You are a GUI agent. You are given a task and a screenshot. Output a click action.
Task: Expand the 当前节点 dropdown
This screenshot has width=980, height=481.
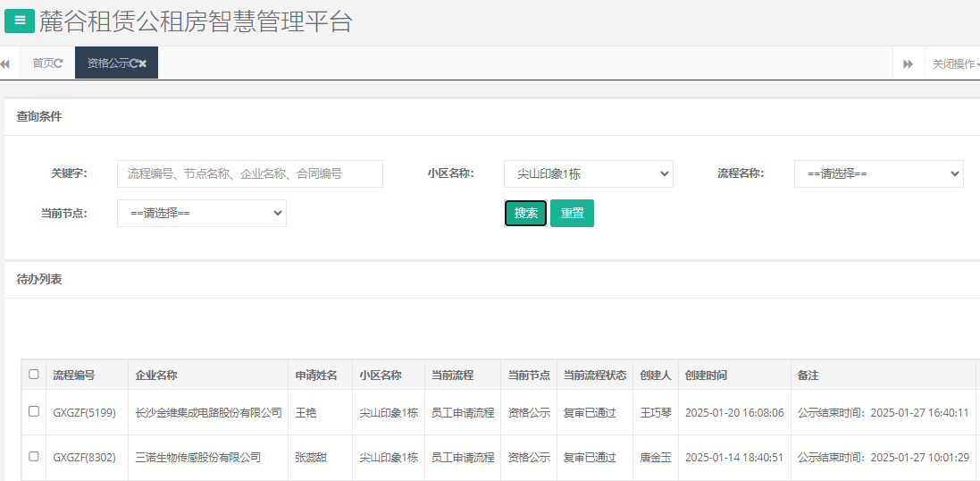point(201,214)
